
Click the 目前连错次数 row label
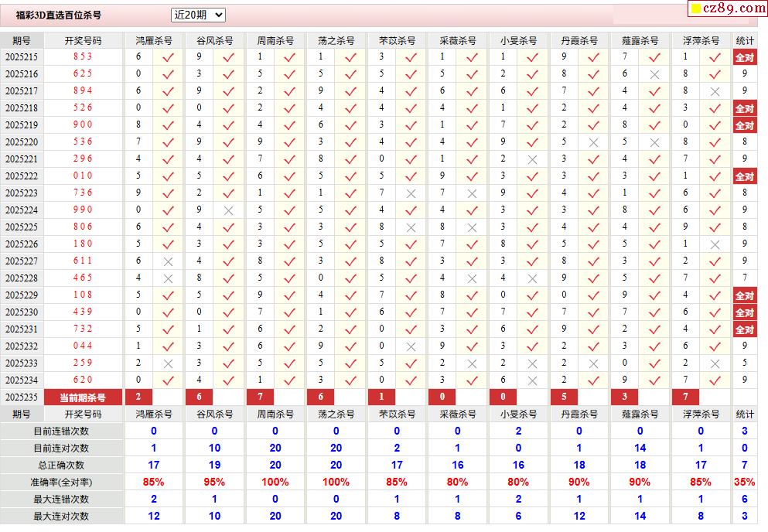(61, 431)
